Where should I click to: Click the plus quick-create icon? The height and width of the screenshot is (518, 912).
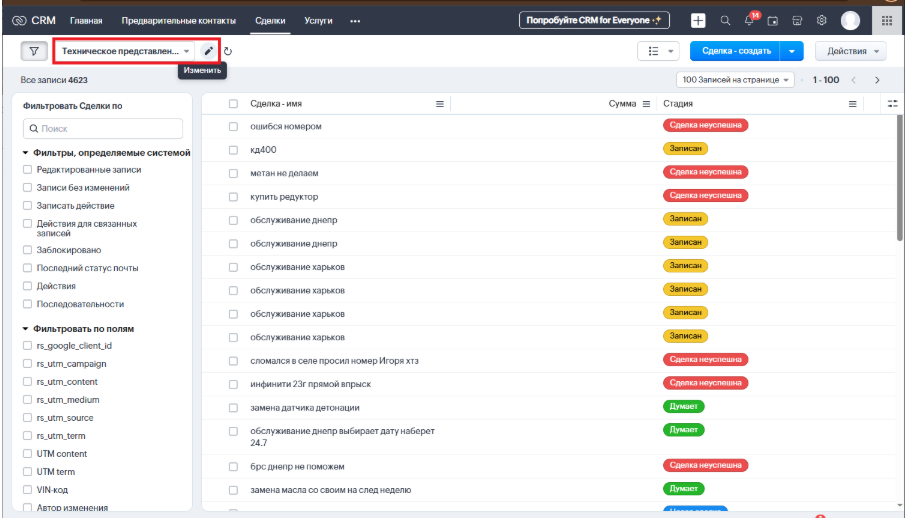pos(698,20)
